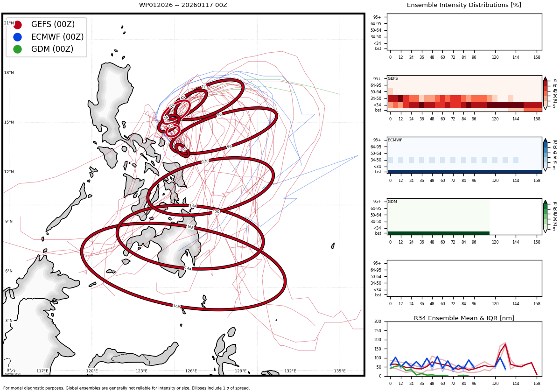Image resolution: width=560 pixels, height=392 pixels.
Task: Click the 96+ y-label in GEFS panel
Action: point(377,79)
